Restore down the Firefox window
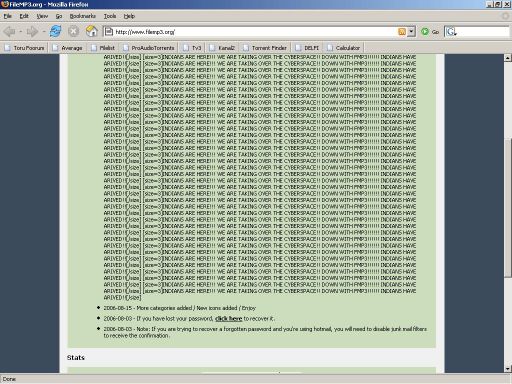The image size is (512, 384). (498, 4)
